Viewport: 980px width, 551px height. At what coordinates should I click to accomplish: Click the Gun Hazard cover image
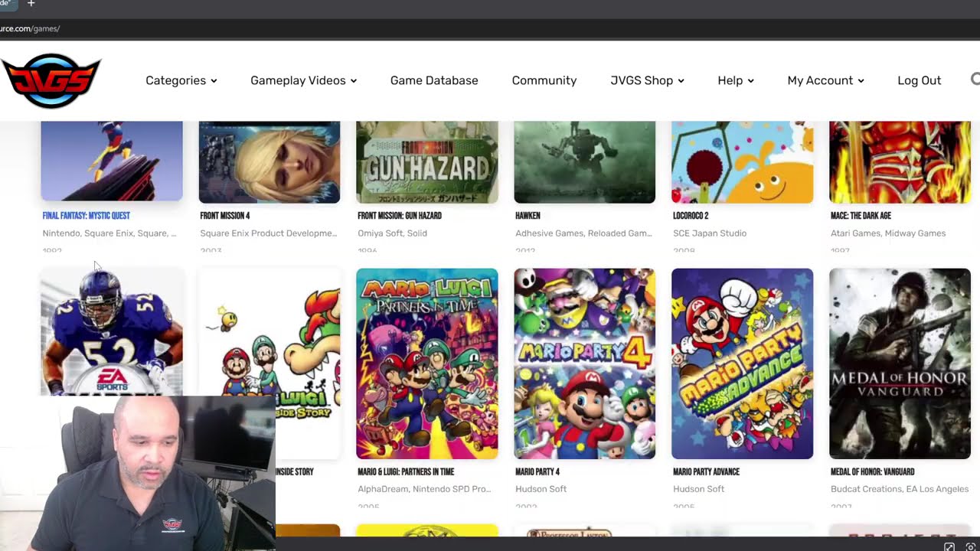click(x=427, y=161)
